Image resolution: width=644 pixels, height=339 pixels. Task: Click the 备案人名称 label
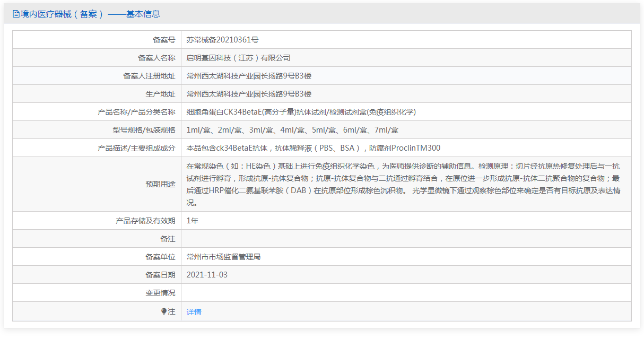(156, 58)
